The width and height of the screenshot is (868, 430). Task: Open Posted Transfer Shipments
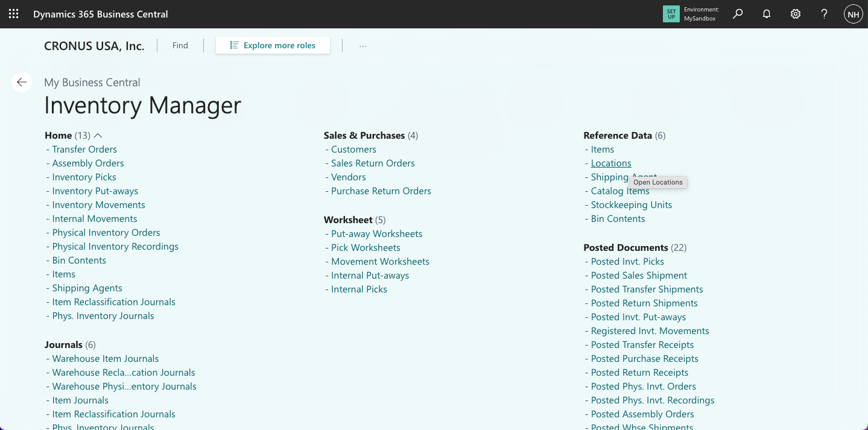647,289
